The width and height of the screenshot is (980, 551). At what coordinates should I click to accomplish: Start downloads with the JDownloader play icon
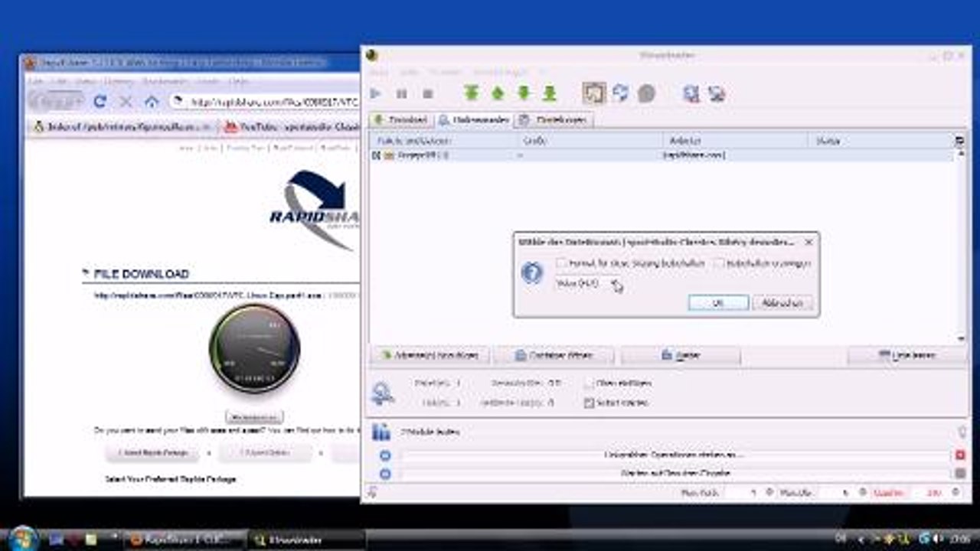click(x=376, y=93)
